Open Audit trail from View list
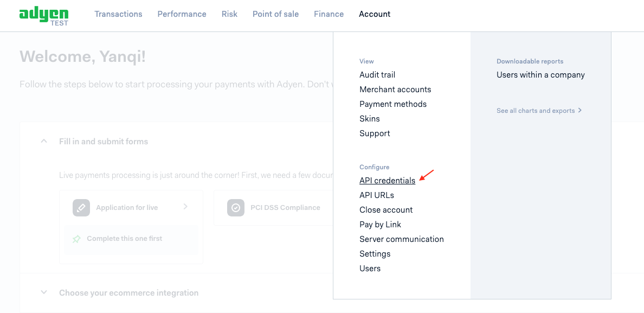This screenshot has height=313, width=644. pos(377,75)
